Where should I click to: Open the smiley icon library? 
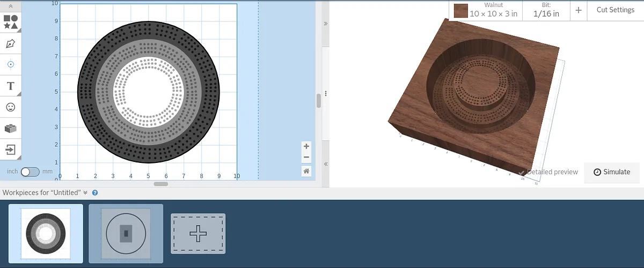(x=10, y=107)
